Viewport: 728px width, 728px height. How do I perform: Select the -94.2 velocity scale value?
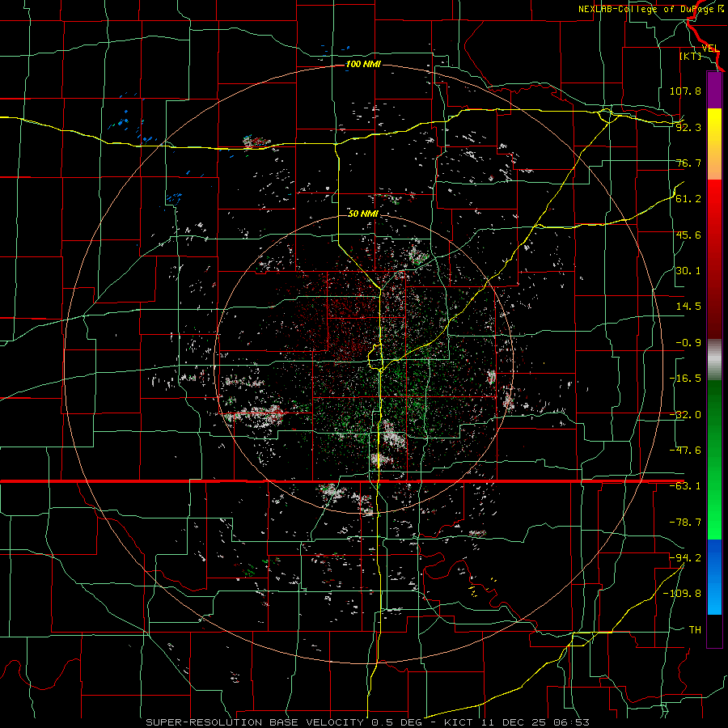pos(685,558)
